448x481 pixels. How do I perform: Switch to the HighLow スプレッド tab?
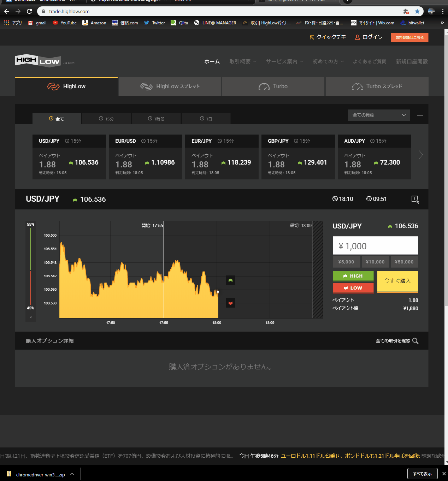click(x=170, y=87)
